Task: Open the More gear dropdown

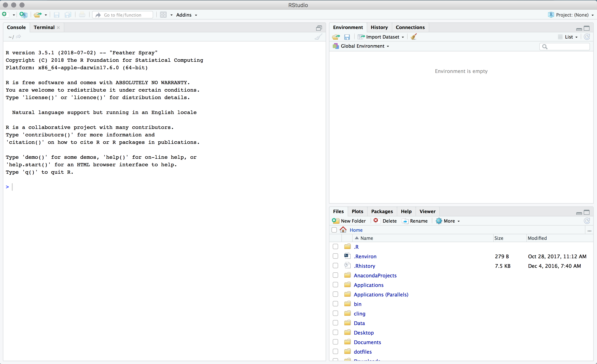Action: (x=448, y=221)
